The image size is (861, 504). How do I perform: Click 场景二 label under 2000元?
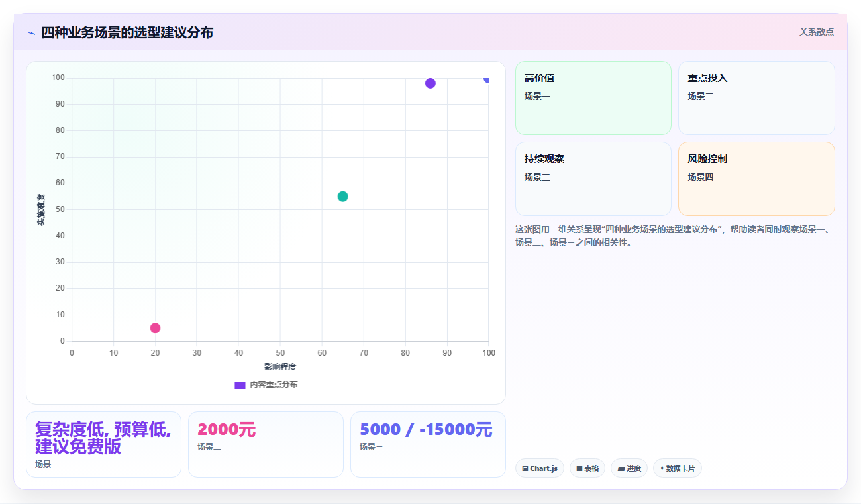coord(209,447)
